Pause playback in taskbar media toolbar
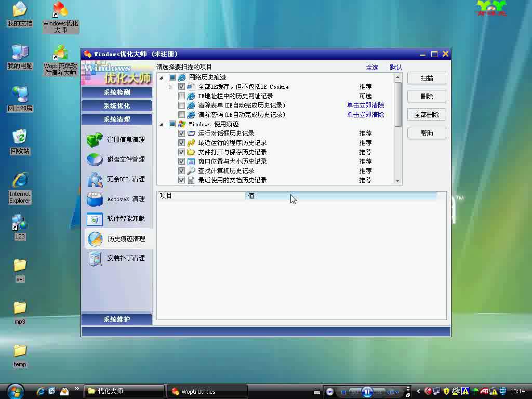The image size is (532, 399). tap(367, 392)
